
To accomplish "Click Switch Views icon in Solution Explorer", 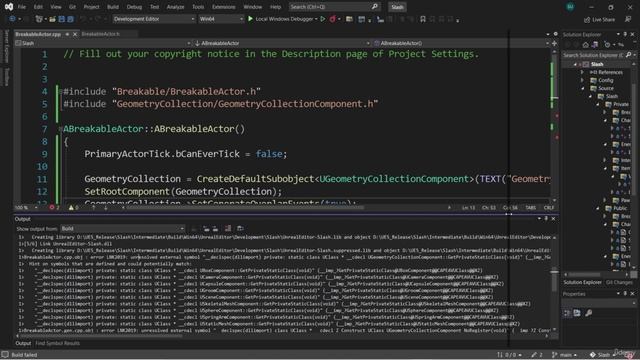I will click(x=595, y=45).
